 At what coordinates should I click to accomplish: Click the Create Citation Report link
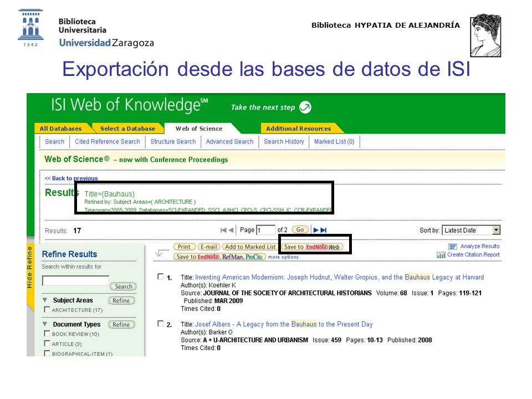pos(473,254)
